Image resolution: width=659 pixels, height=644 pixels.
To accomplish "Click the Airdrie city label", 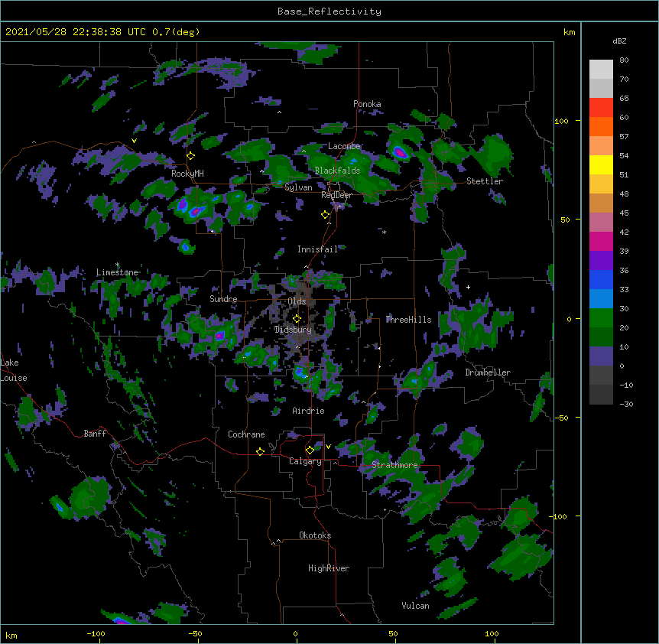I will pos(309,411).
